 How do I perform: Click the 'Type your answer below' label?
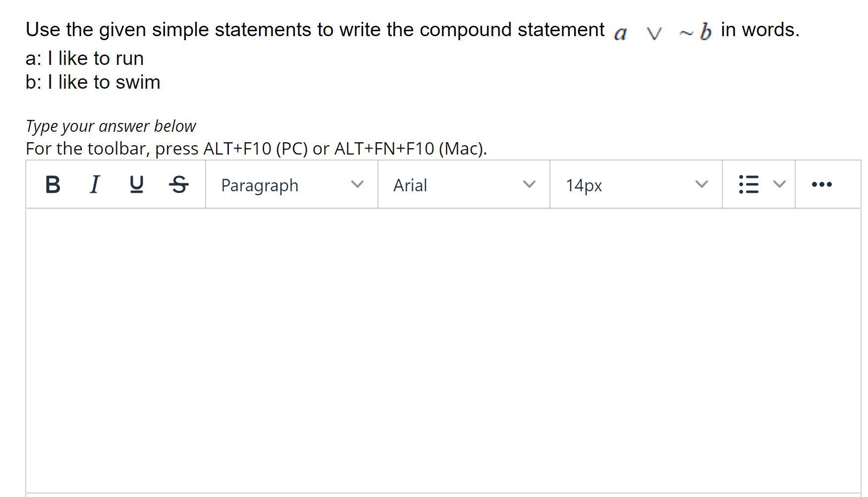(110, 126)
